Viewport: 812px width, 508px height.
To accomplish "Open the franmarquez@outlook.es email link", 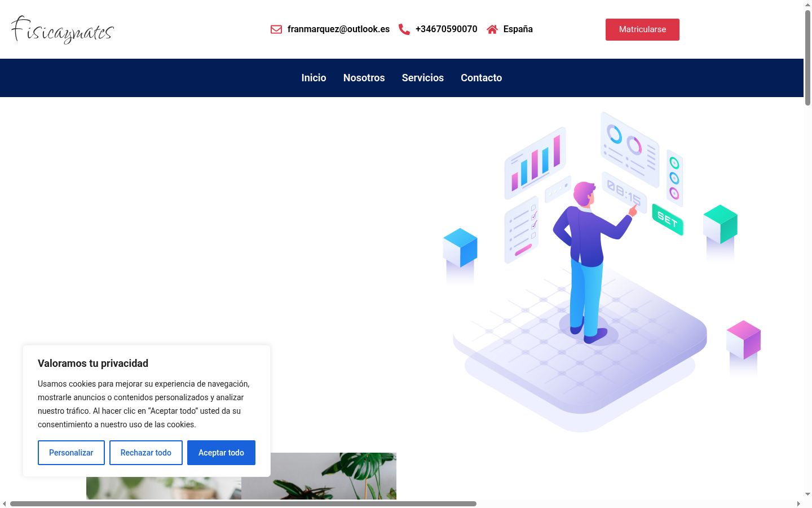I will (338, 29).
